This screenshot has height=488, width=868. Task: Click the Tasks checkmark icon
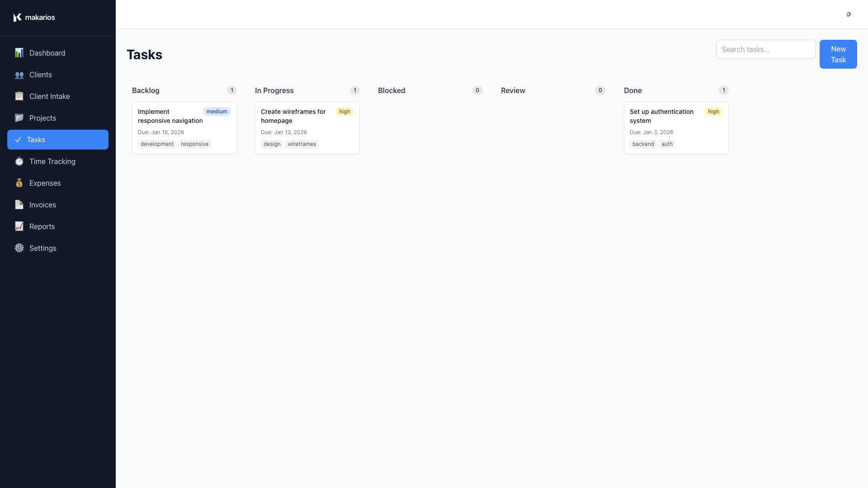(19, 140)
